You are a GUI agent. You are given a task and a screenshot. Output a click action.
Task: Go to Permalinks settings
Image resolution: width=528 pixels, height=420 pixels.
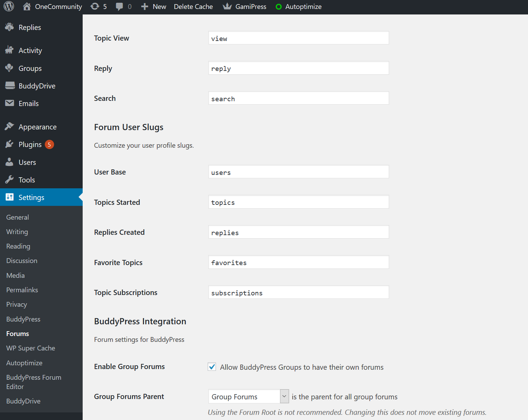(22, 290)
